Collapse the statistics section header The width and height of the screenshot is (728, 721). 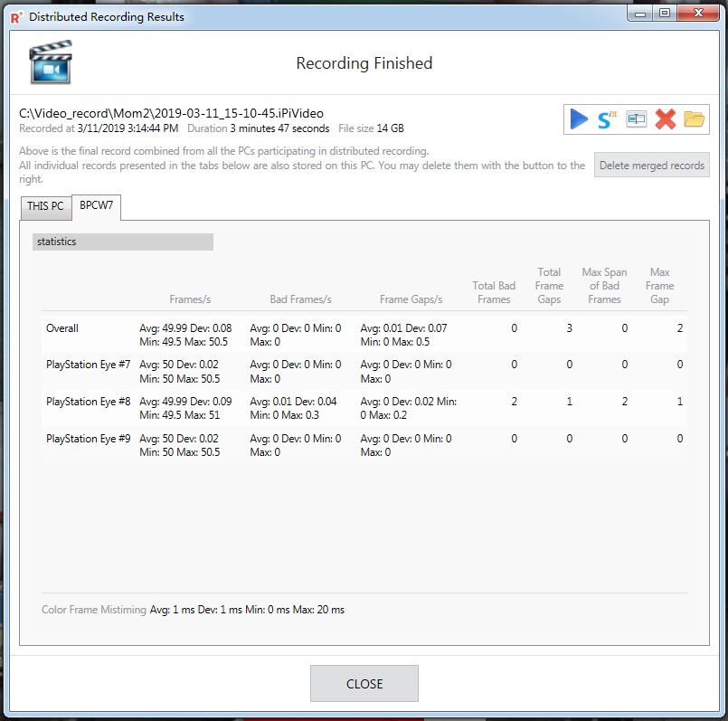123,242
